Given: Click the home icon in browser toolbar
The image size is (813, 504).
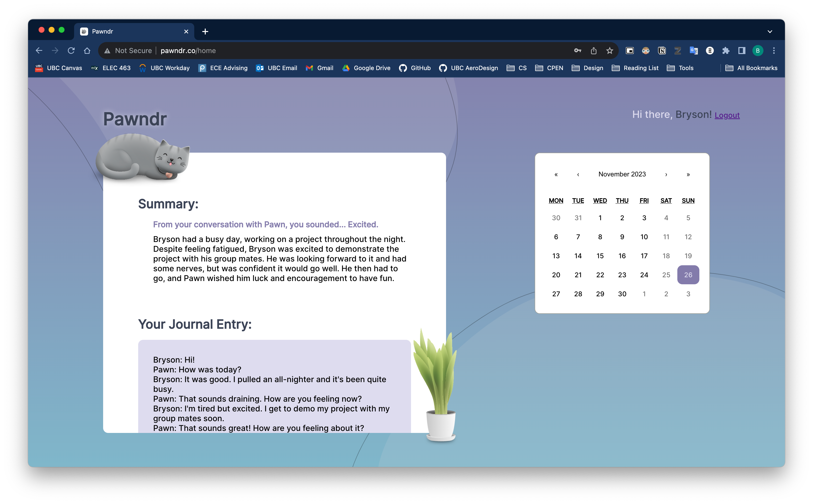Looking at the screenshot, I should pos(87,51).
